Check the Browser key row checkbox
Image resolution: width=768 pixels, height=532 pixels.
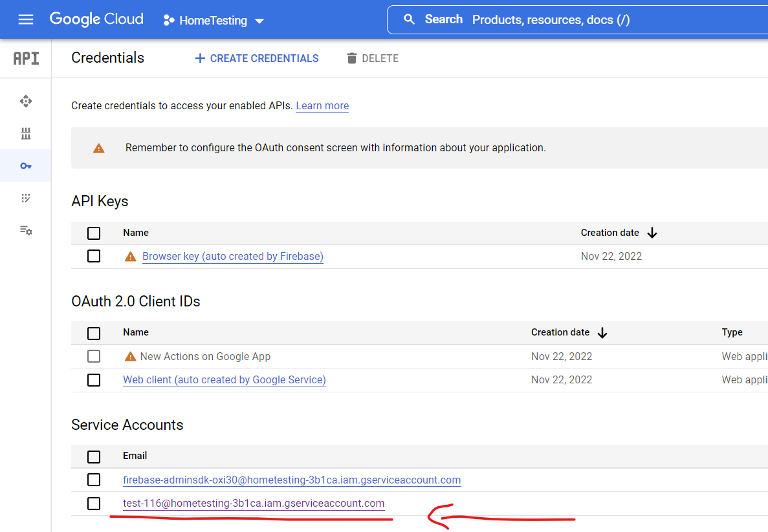(x=94, y=256)
